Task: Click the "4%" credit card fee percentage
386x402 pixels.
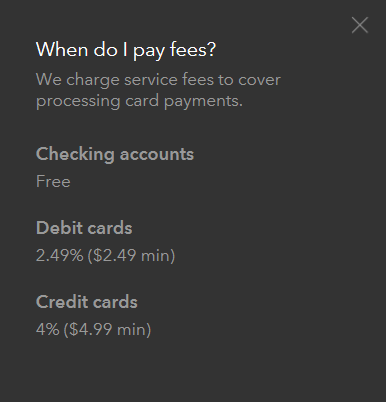Action: coord(48,330)
